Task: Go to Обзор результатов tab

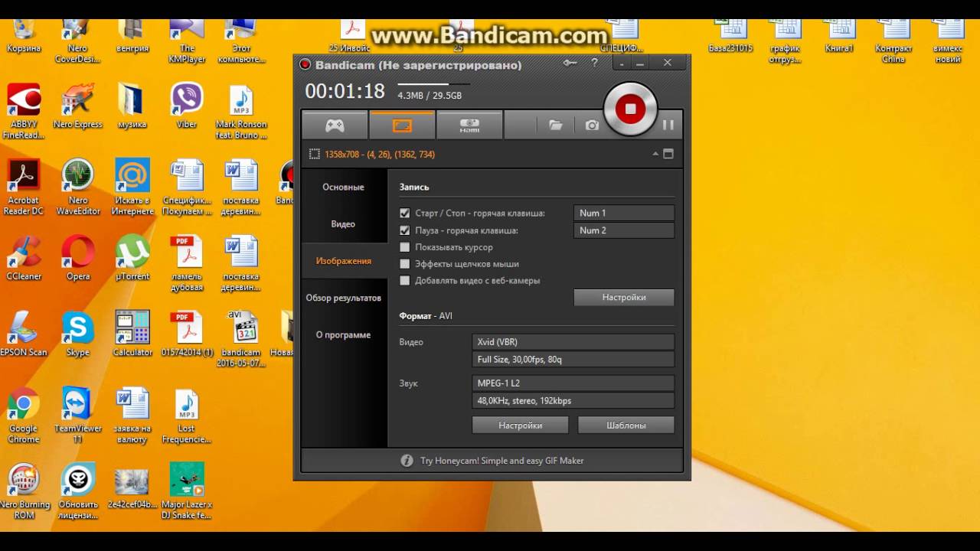Action: [x=343, y=298]
